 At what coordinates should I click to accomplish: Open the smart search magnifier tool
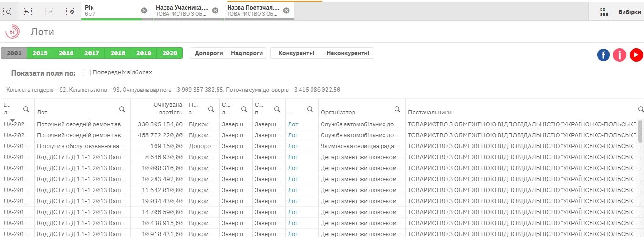pos(8,10)
